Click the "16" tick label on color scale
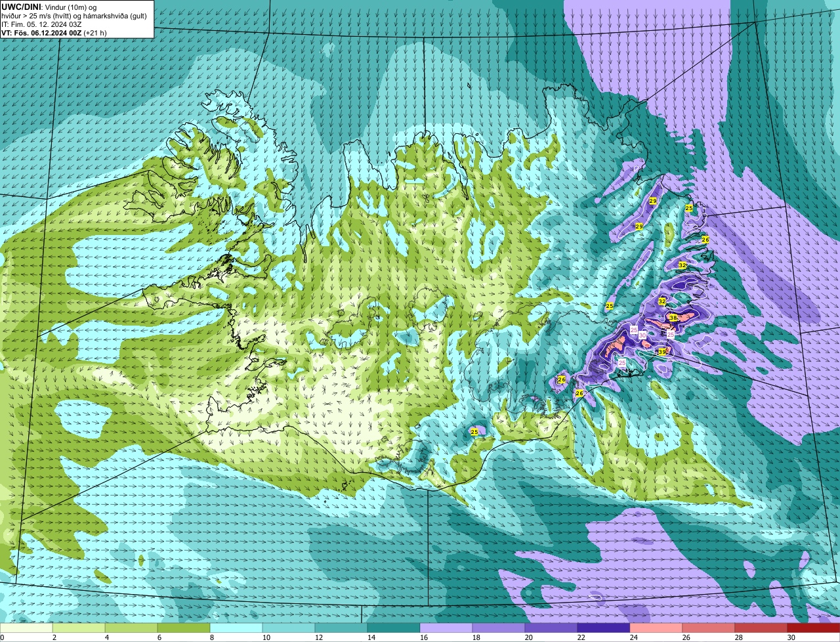840x642 pixels. (424, 637)
